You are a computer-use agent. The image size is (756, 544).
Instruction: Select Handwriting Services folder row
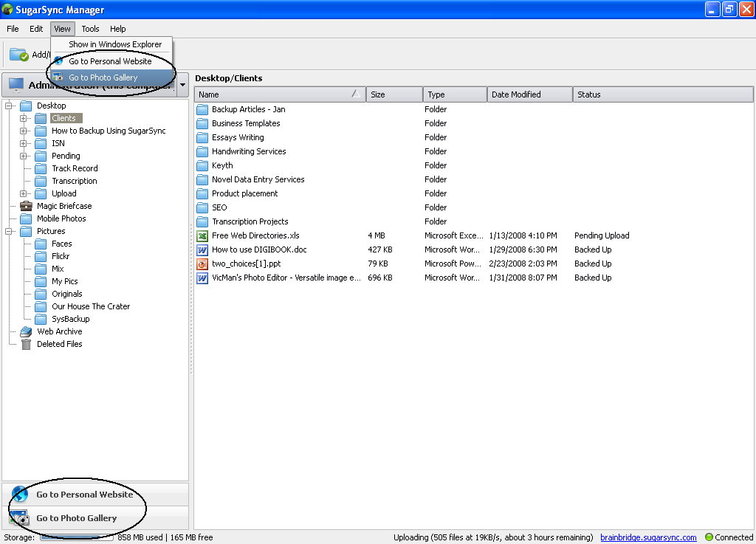pos(473,152)
